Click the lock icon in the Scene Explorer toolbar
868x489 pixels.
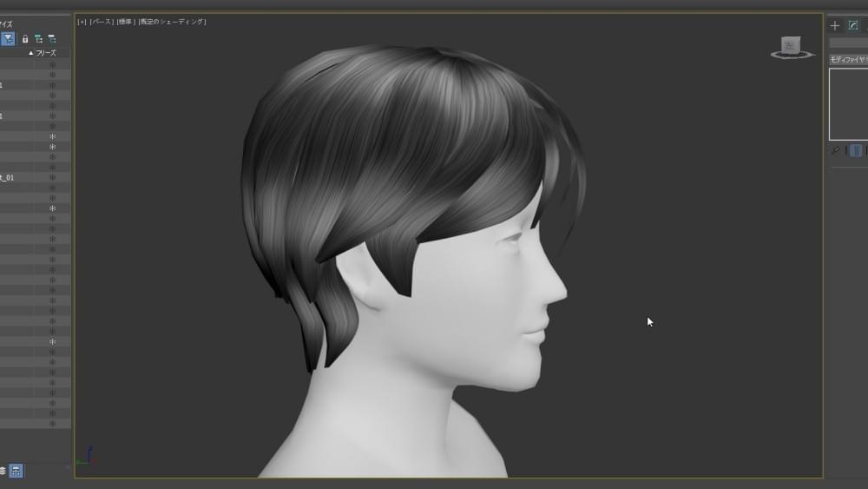pyautogui.click(x=25, y=39)
